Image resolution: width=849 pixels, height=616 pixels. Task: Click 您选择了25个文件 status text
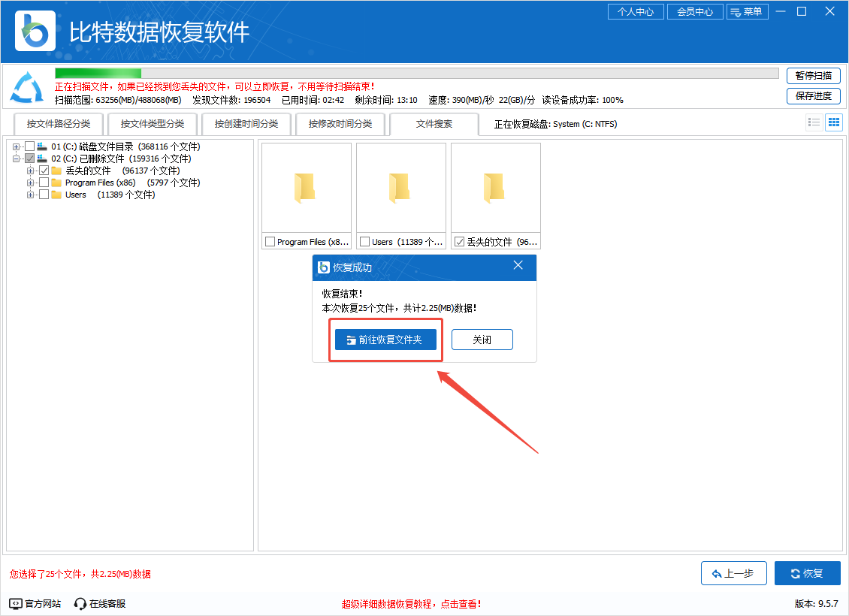(x=80, y=574)
